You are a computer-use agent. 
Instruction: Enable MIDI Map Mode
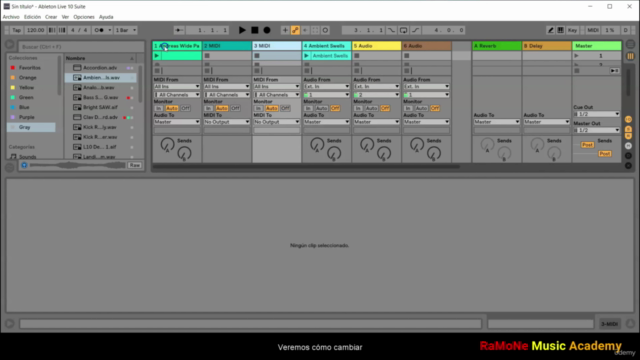coord(593,30)
